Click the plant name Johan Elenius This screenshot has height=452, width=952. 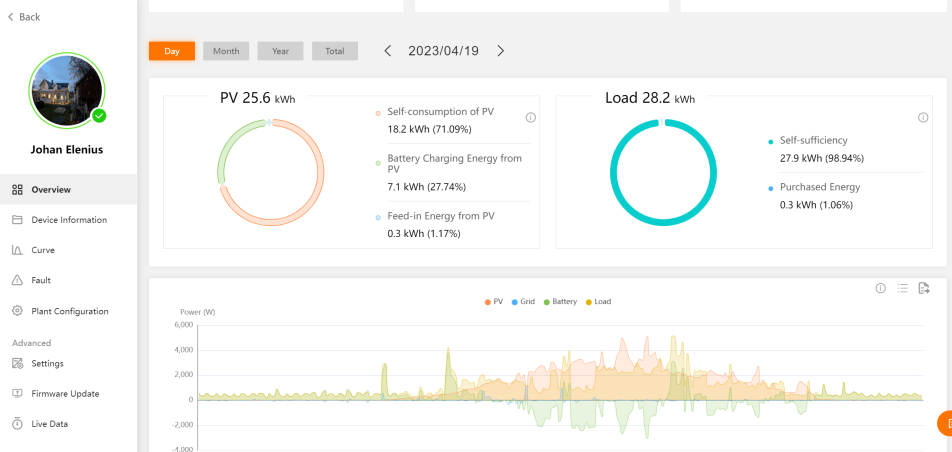click(x=67, y=149)
